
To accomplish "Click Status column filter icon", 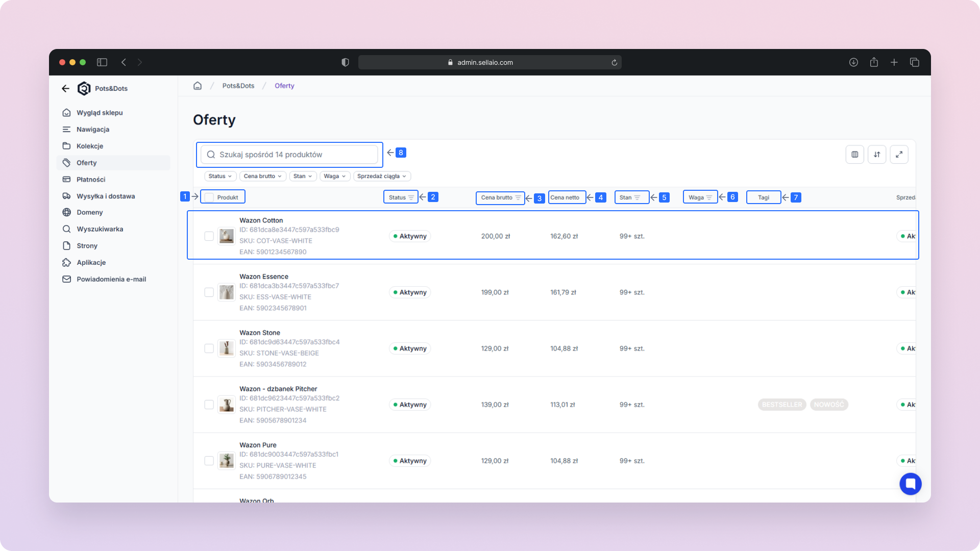I will point(411,197).
